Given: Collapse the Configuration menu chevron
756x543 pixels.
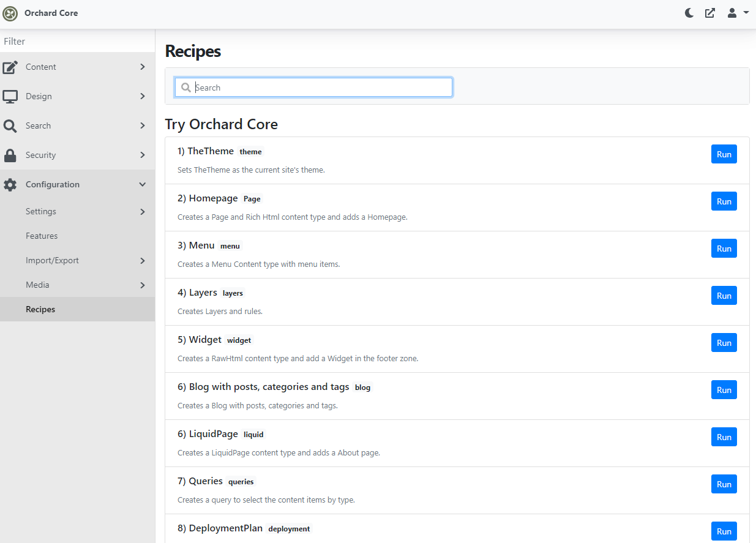Looking at the screenshot, I should 143,184.
